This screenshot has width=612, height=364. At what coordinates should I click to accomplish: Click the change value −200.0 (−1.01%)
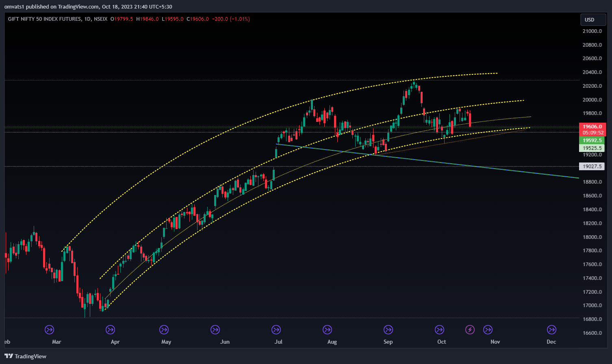click(x=231, y=19)
